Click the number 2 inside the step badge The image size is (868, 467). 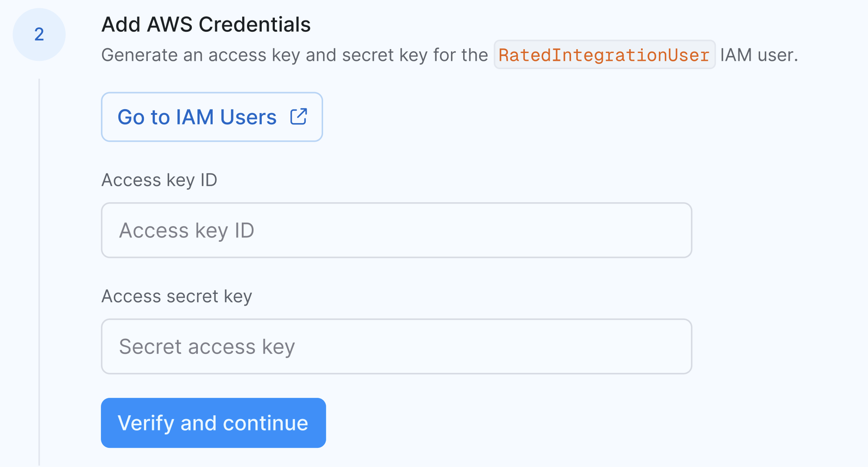click(x=39, y=34)
